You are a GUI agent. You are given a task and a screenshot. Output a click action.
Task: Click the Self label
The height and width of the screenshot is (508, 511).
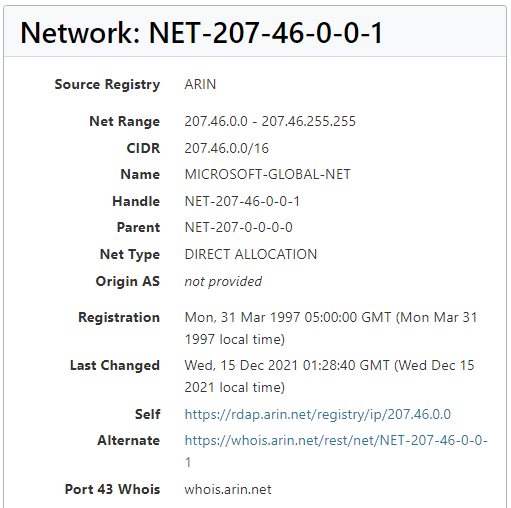(x=148, y=414)
